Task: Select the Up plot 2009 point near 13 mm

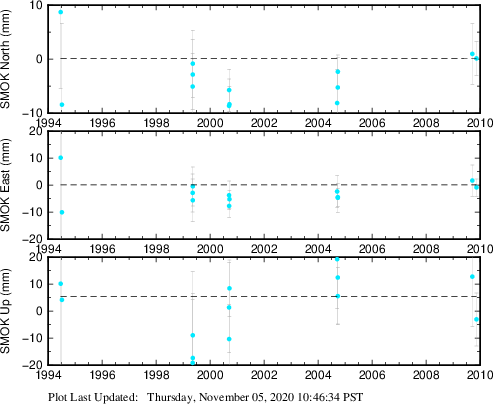Action: (x=472, y=277)
